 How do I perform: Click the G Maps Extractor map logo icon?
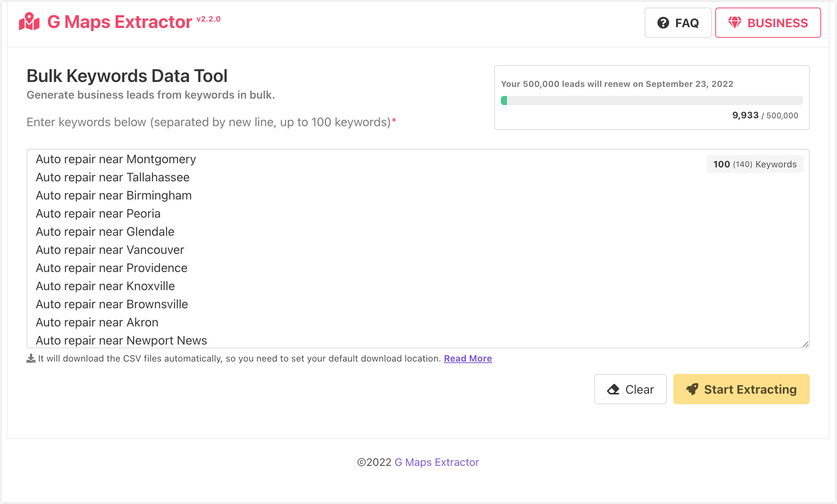point(29,22)
